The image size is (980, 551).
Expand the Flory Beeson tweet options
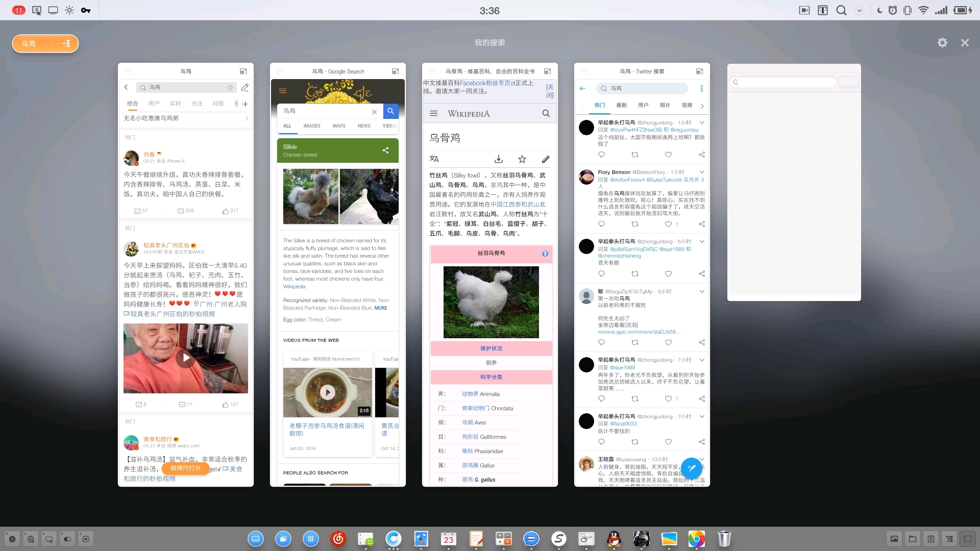tap(702, 172)
